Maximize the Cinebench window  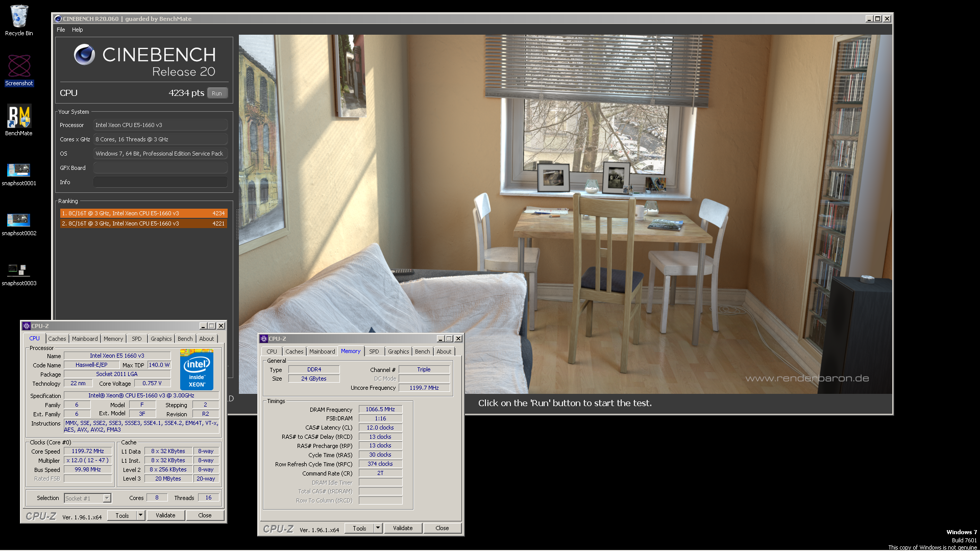click(878, 19)
